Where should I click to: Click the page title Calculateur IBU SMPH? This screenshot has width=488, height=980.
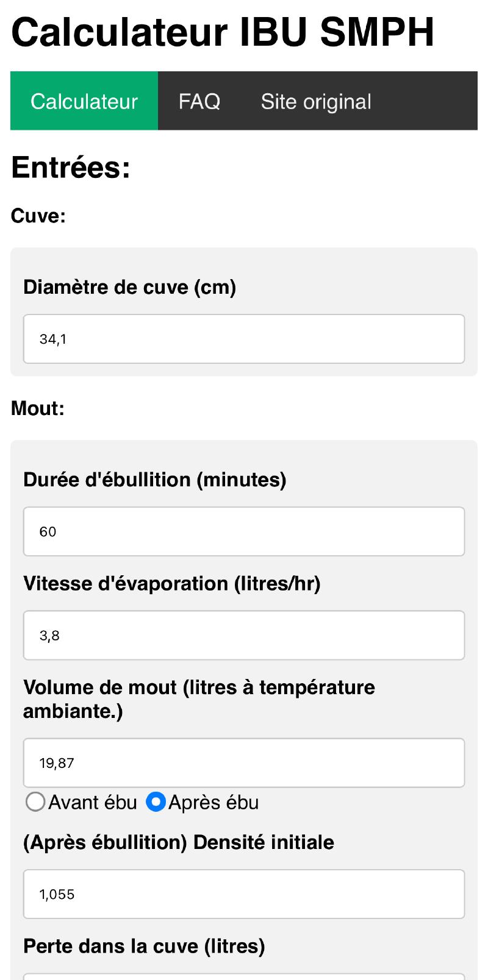point(222,32)
